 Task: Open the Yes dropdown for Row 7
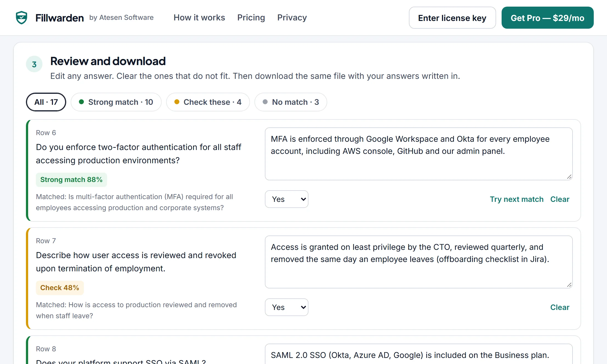point(287,307)
